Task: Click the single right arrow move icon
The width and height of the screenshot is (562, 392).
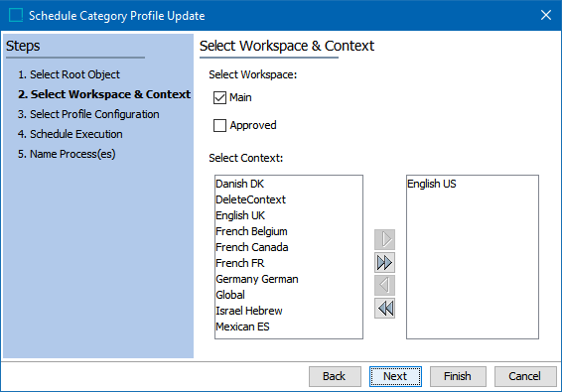Action: (x=384, y=239)
